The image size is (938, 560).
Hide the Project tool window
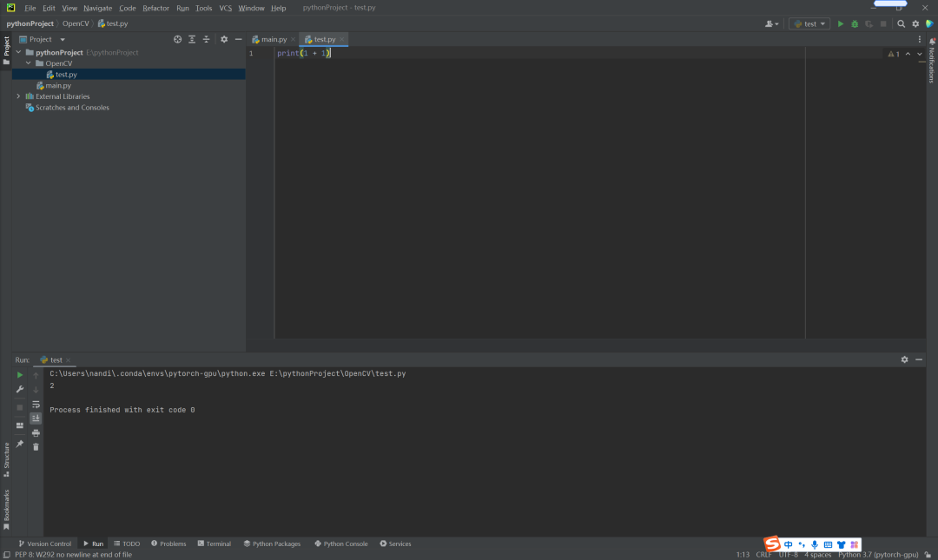[239, 39]
